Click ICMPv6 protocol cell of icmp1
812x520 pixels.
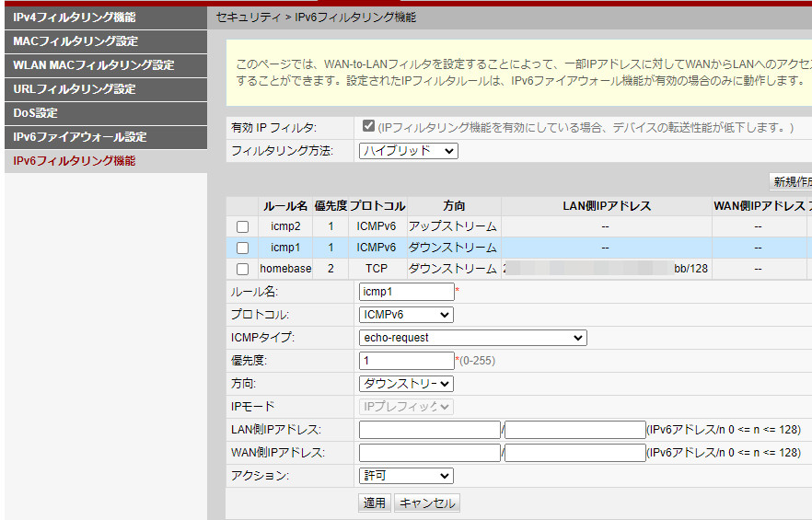click(377, 248)
